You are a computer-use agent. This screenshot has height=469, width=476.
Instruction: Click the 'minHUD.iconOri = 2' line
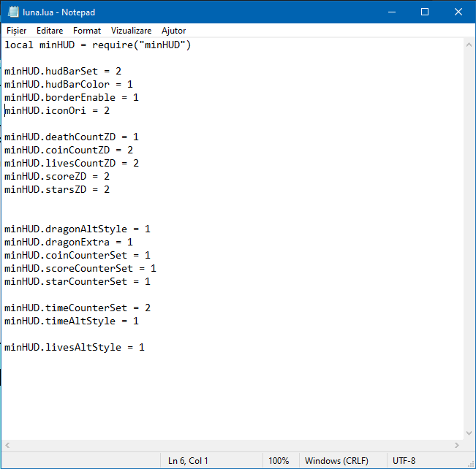57,111
